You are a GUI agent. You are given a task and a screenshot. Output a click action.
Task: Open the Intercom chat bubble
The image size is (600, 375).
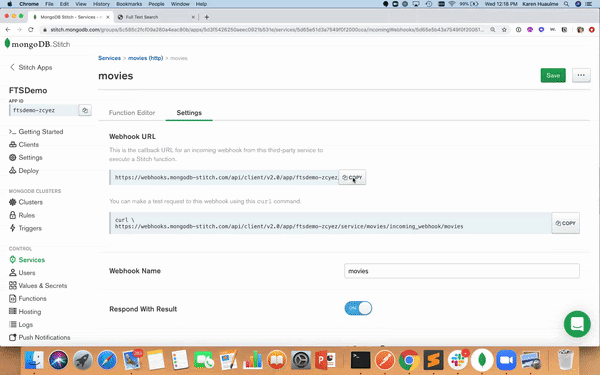click(x=577, y=324)
